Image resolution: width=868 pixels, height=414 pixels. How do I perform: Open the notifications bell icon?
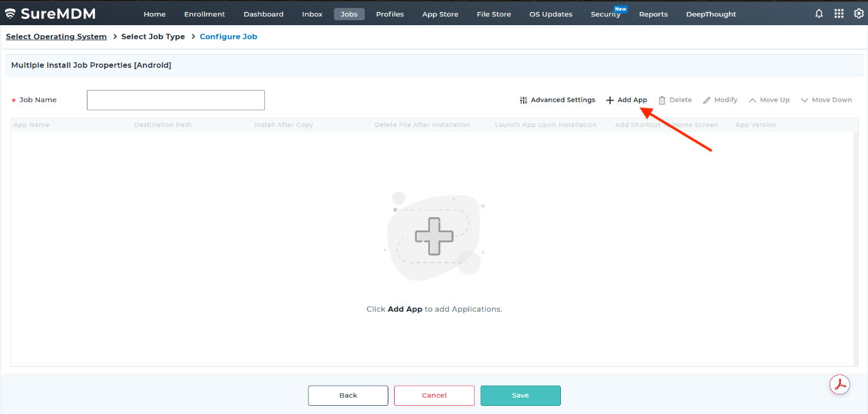(819, 14)
